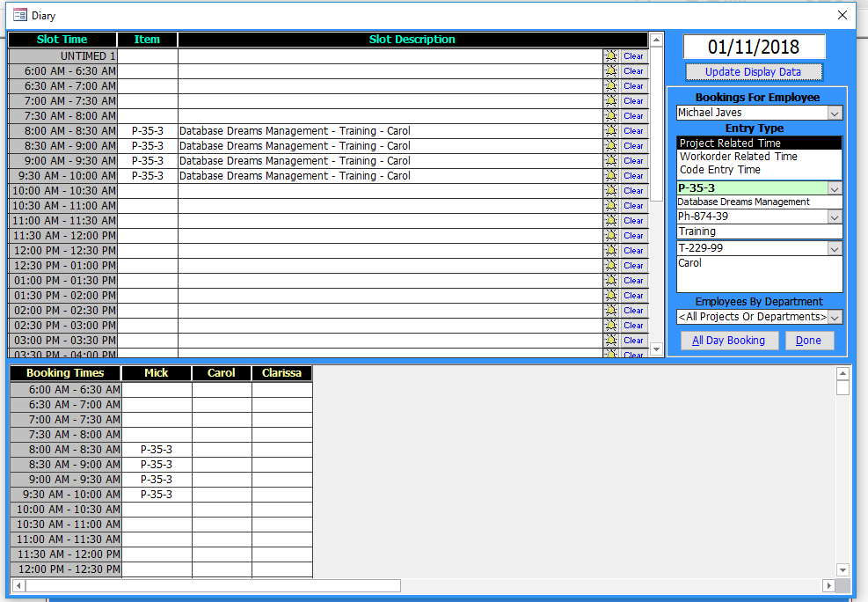Clear the 9:30 AM - 10:00 AM slot
The height and width of the screenshot is (602, 868).
click(633, 175)
